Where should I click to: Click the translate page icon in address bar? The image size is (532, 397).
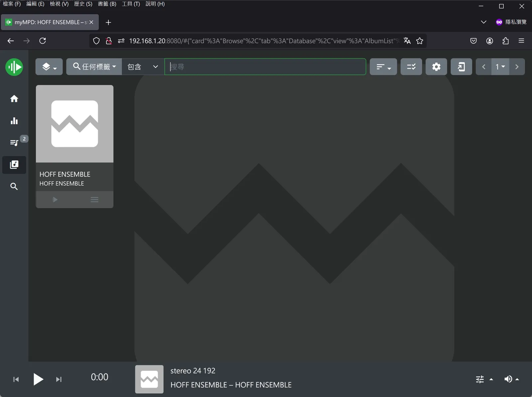407,41
